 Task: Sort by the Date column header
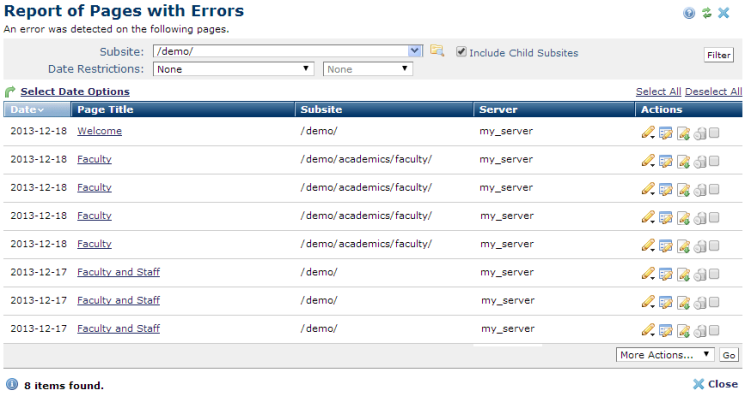28,109
